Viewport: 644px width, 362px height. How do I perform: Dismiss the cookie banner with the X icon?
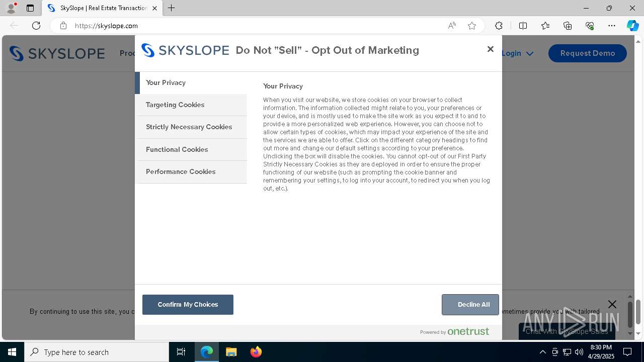click(612, 304)
